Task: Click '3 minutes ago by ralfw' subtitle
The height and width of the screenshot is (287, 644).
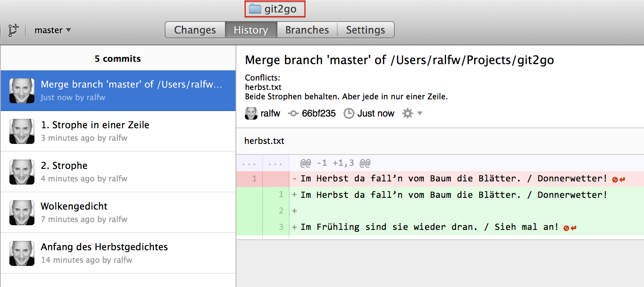Action: (84, 138)
